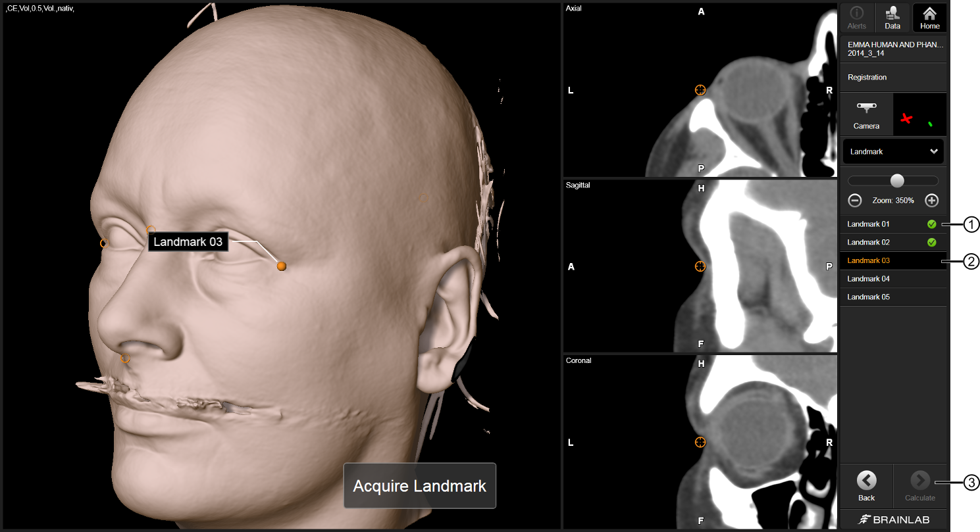Click the crosshair marker in the Coronal view

(x=700, y=442)
